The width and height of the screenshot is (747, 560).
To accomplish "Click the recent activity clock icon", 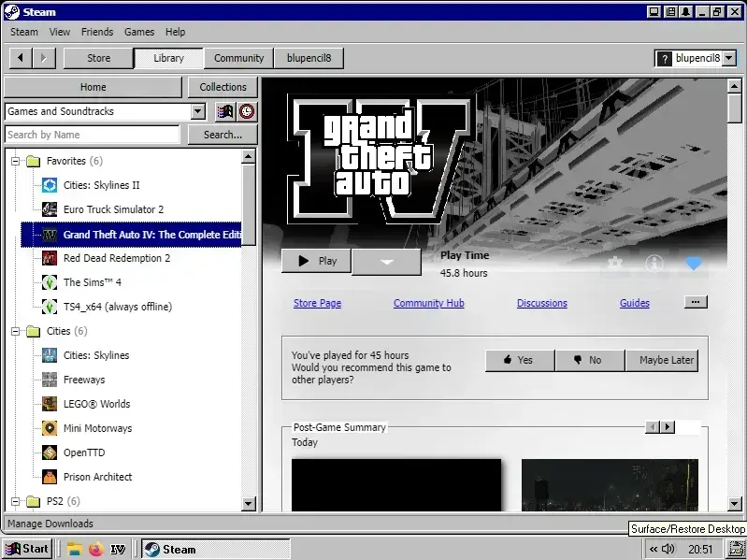I will click(247, 111).
